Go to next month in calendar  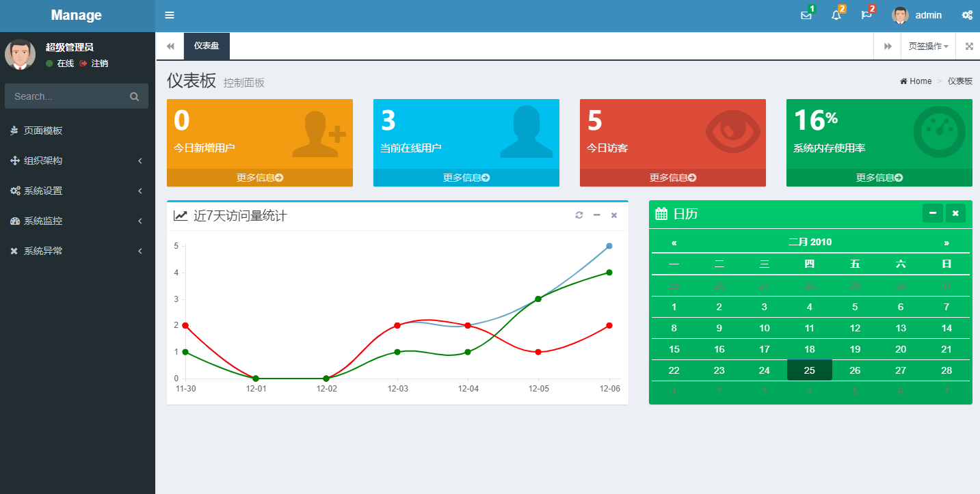(x=946, y=243)
